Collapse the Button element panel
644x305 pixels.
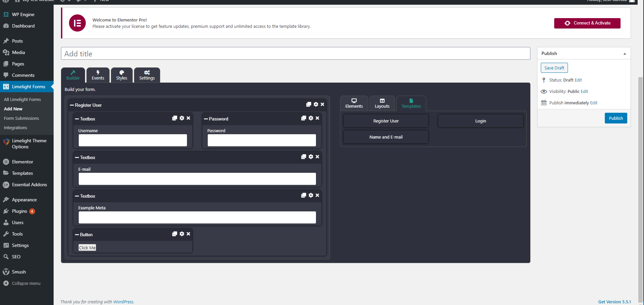(x=77, y=235)
